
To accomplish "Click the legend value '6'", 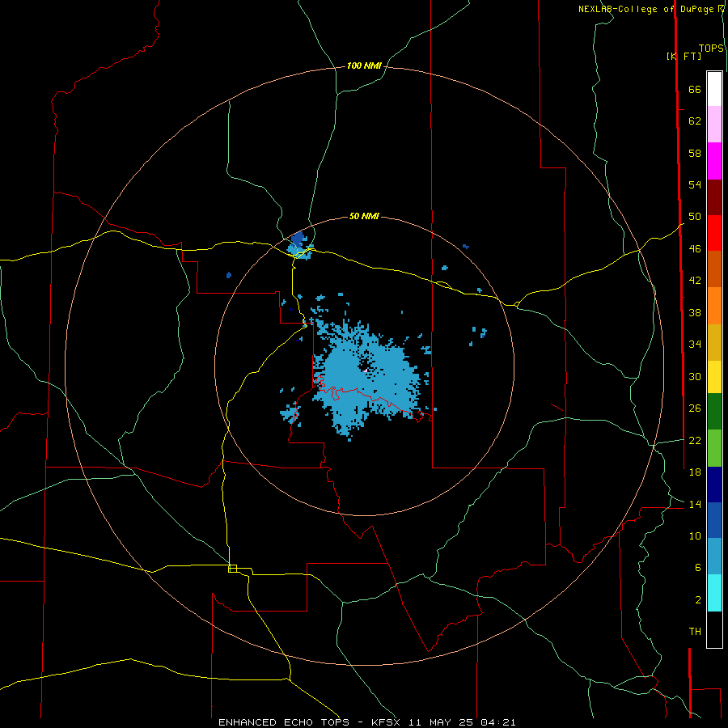I will pyautogui.click(x=697, y=568).
